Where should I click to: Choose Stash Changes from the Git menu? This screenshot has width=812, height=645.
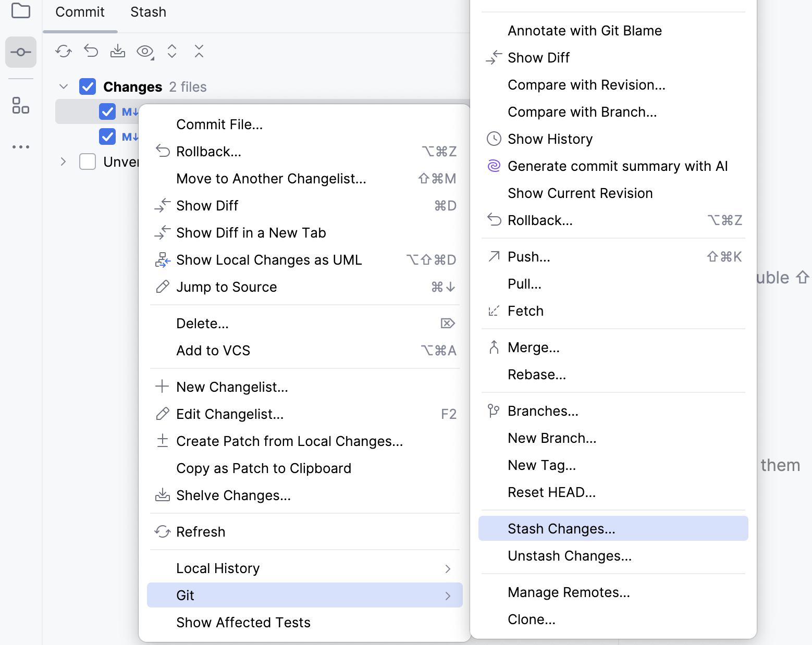[x=561, y=528]
